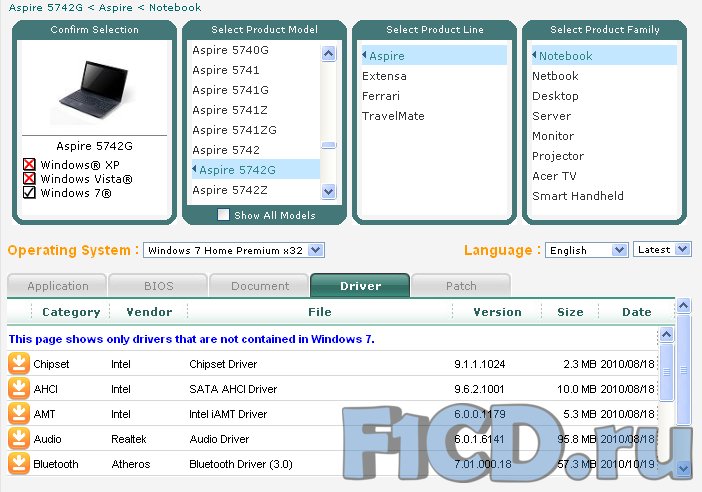
Task: Sort the list by Vendor column
Action: coord(149,312)
